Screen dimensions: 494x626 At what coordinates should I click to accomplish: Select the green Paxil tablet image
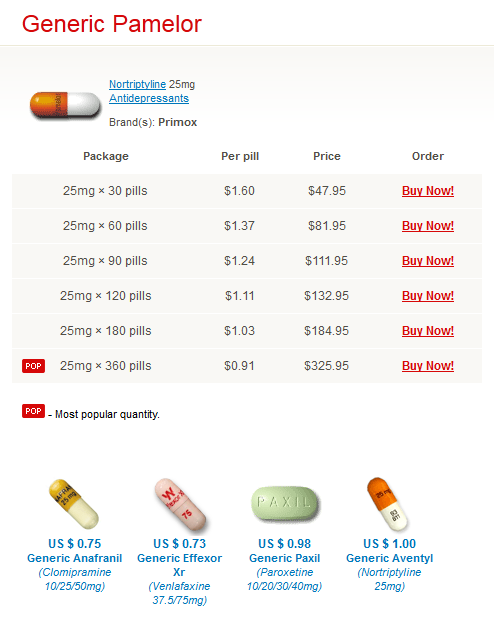coord(285,503)
